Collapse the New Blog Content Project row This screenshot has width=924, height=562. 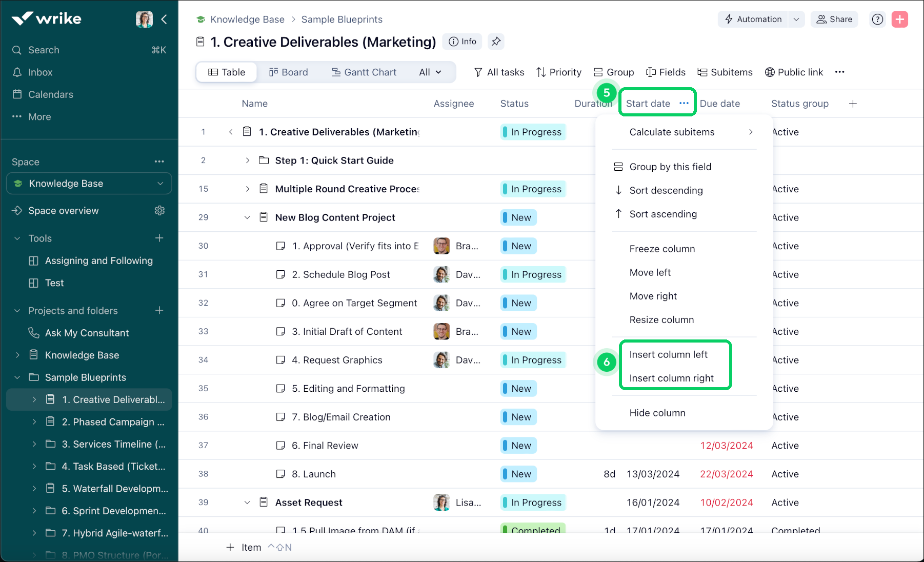pyautogui.click(x=247, y=217)
